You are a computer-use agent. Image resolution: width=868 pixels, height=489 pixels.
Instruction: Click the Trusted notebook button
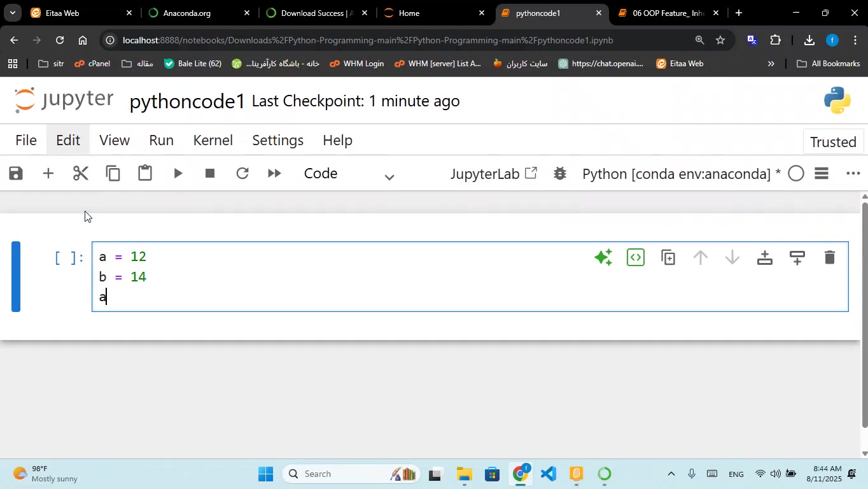833,142
